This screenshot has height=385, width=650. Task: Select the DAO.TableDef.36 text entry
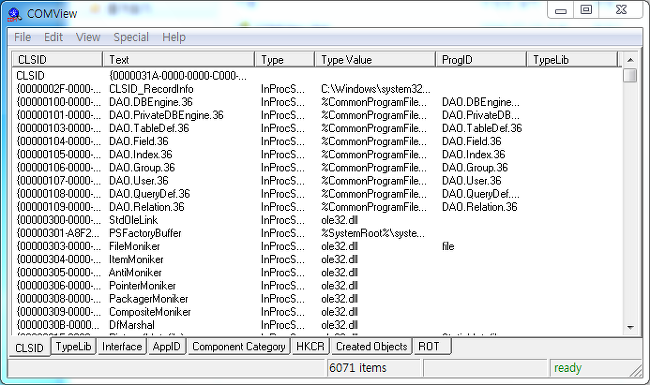coord(149,128)
